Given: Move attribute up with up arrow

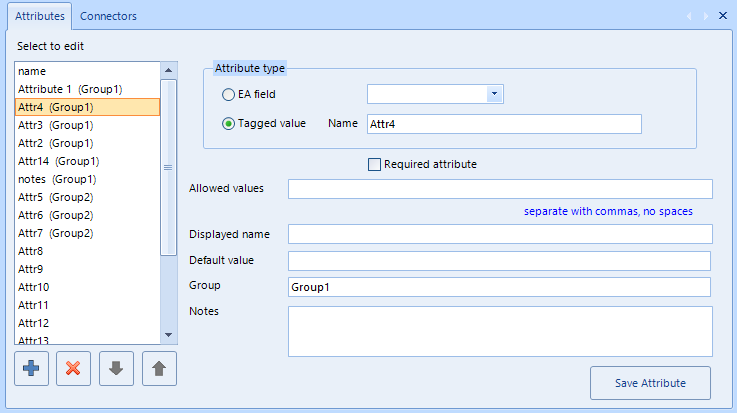Looking at the screenshot, I should [159, 368].
